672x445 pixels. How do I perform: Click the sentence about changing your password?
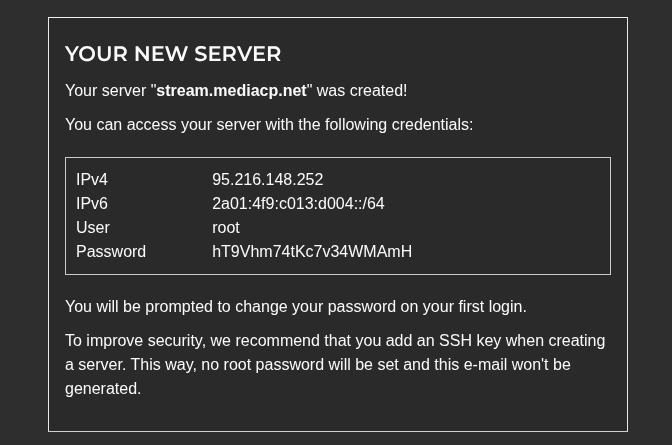coord(296,307)
